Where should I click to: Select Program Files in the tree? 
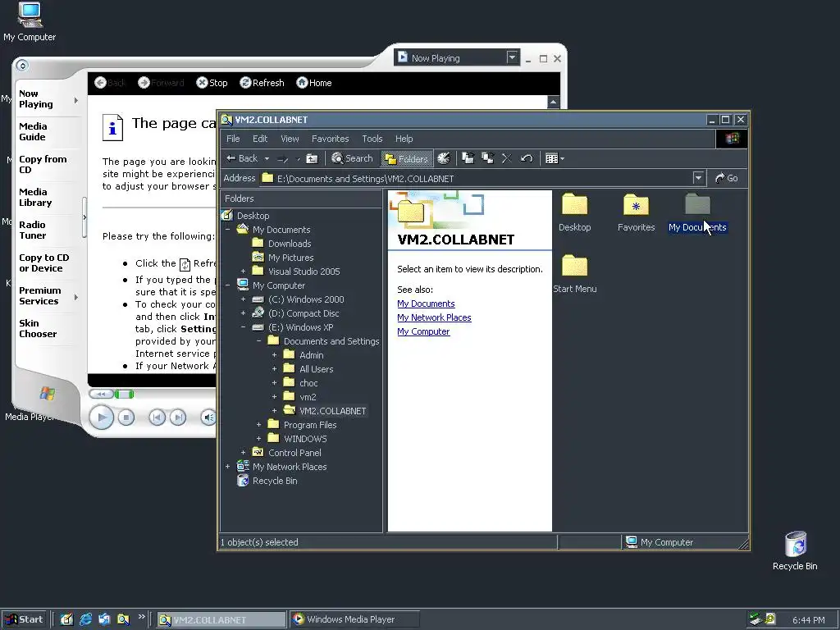click(309, 425)
